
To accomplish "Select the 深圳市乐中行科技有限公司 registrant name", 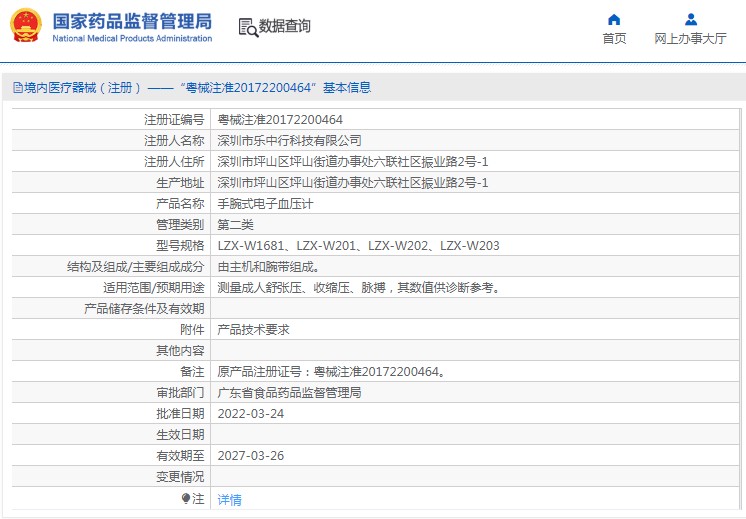I will click(289, 140).
